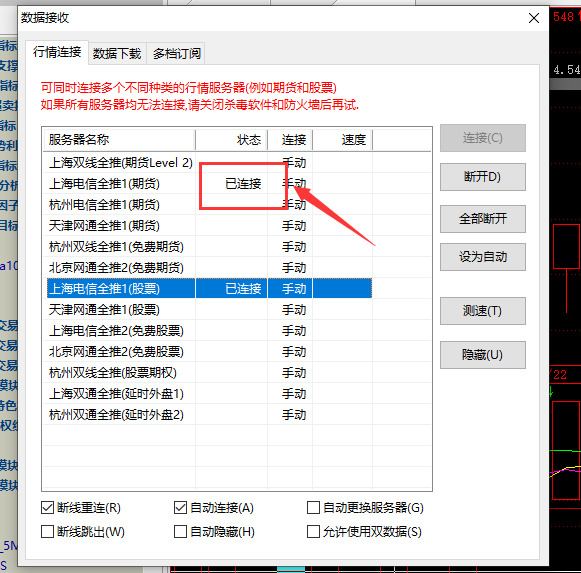Image resolution: width=581 pixels, height=573 pixels.
Task: Select server 北京网通全推2(免费股票)
Action: 116,352
